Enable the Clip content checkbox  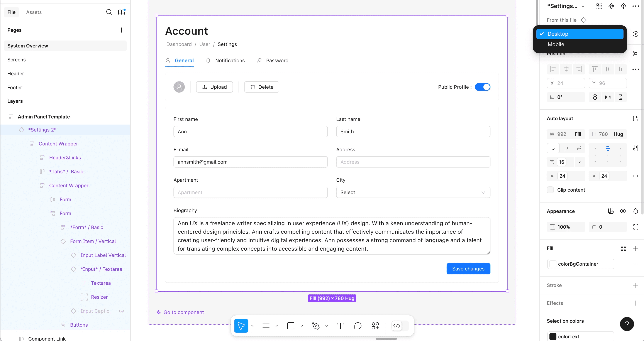[x=550, y=190]
